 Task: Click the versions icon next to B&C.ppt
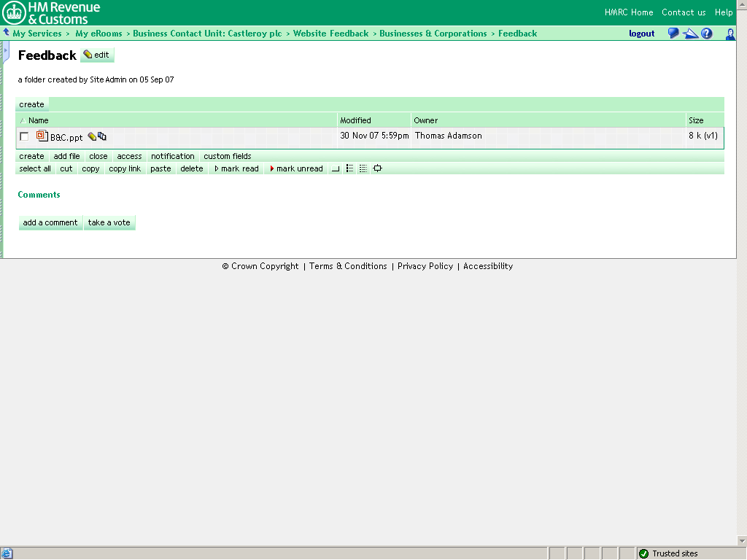tap(102, 136)
